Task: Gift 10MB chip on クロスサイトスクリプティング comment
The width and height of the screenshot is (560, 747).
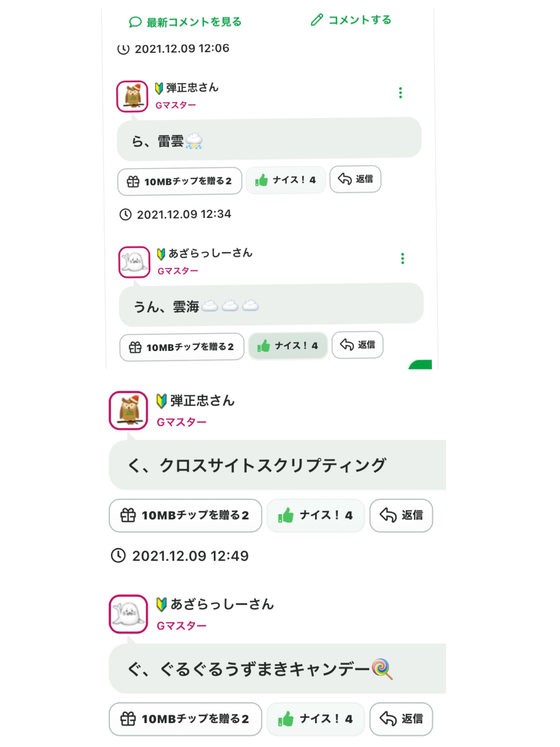Action: [185, 515]
